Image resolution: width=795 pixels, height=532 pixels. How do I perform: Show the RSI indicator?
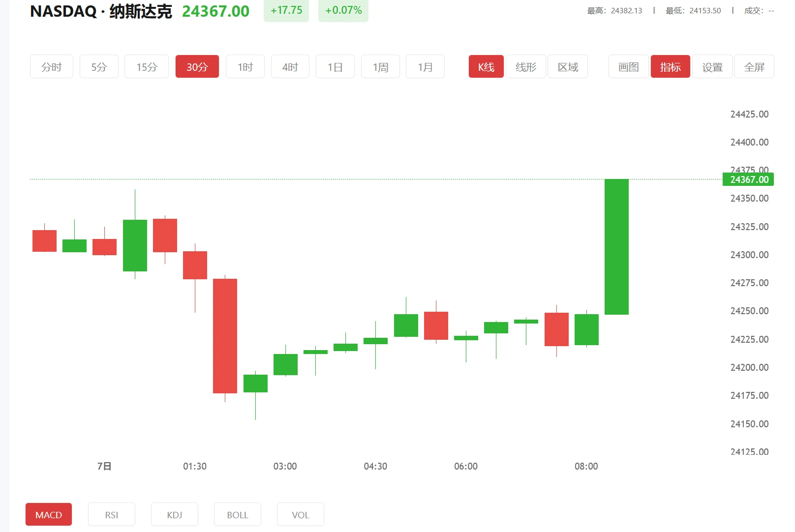pos(111,514)
